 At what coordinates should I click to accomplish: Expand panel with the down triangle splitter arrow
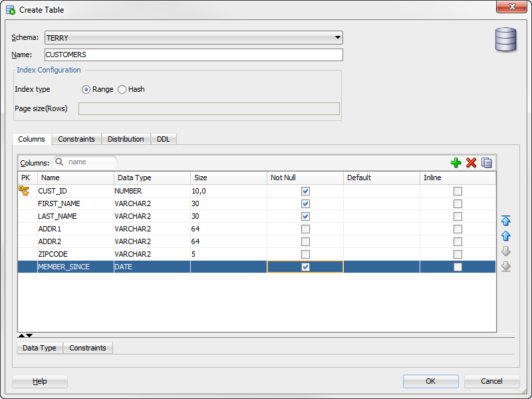click(x=29, y=336)
